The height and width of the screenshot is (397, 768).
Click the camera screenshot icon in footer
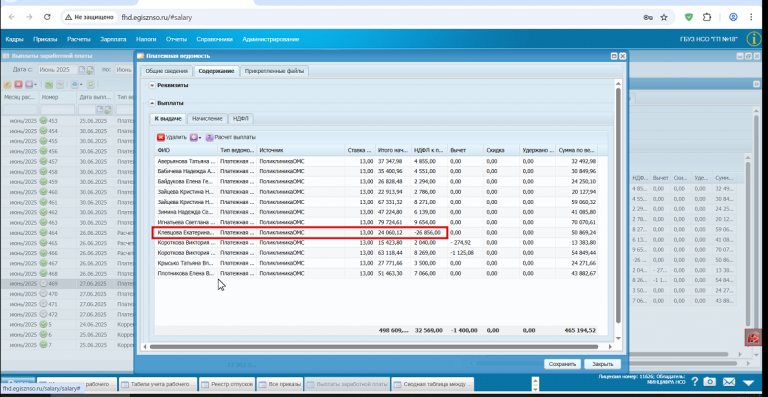[x=709, y=382]
